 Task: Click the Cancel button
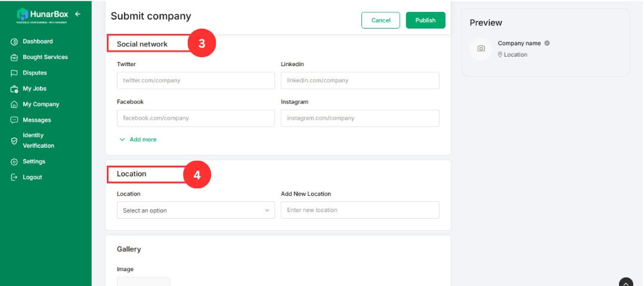pyautogui.click(x=380, y=20)
